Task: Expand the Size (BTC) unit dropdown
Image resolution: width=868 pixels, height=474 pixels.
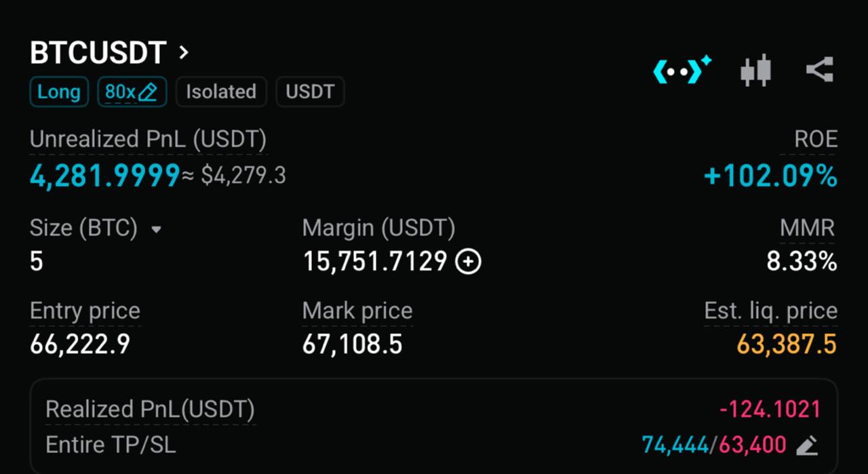Action: tap(157, 229)
